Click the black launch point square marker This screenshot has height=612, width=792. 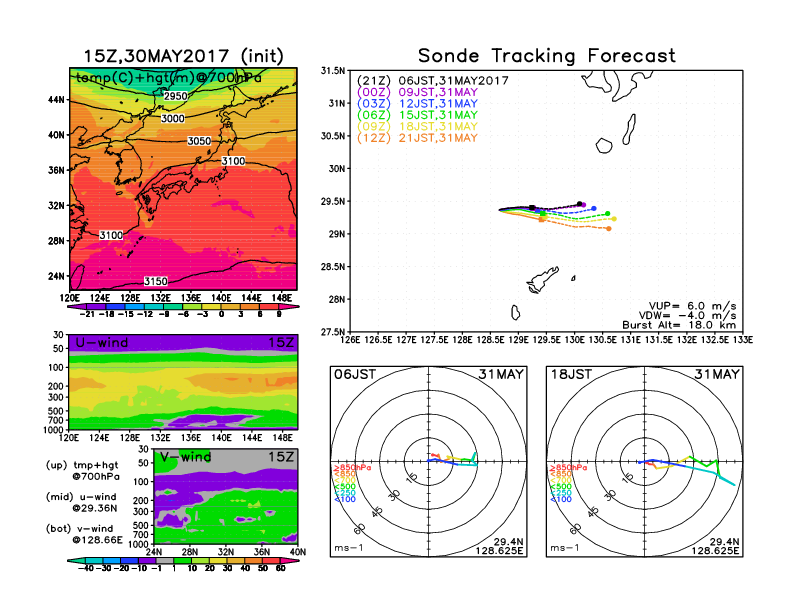point(532,208)
